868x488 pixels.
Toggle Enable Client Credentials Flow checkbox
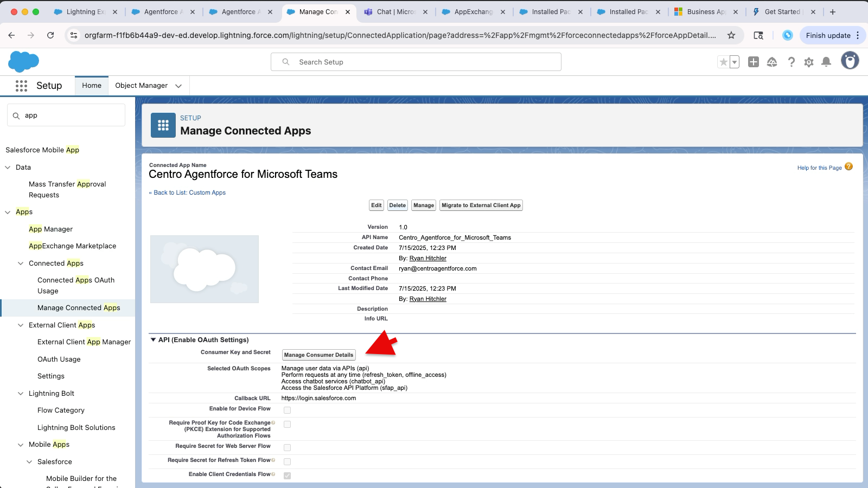click(287, 476)
